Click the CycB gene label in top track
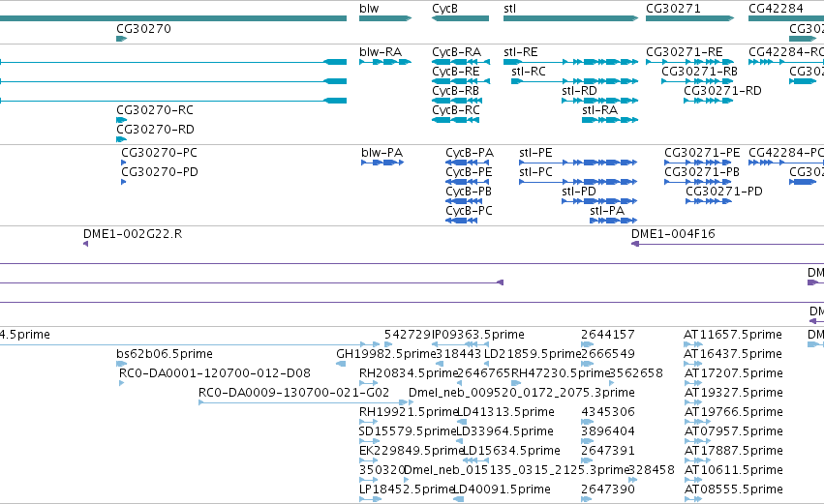Screen dimensions: 824x504 tap(444, 9)
